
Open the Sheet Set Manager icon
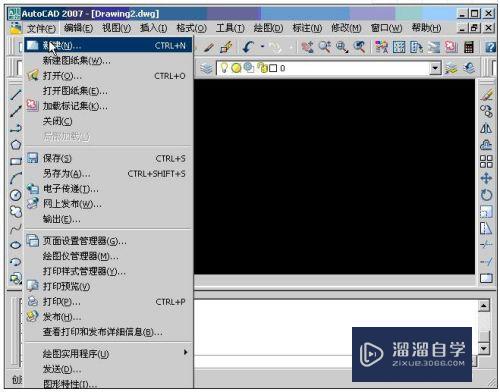coord(434,47)
